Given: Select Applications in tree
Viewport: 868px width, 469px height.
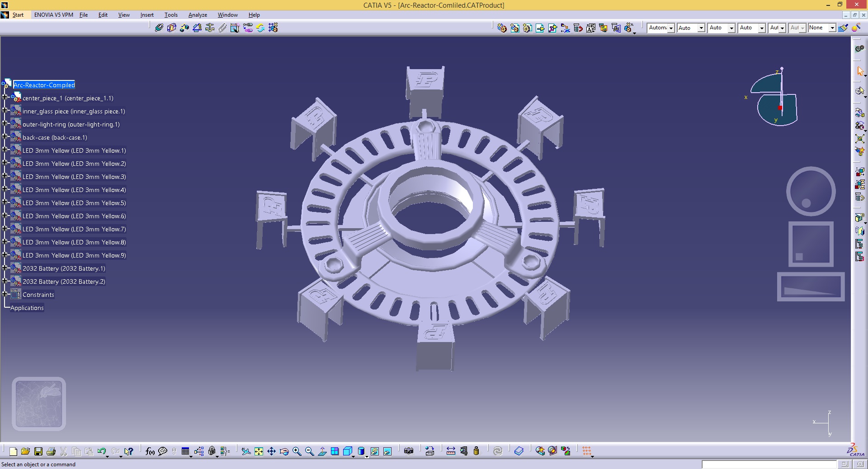Looking at the screenshot, I should click(x=27, y=308).
